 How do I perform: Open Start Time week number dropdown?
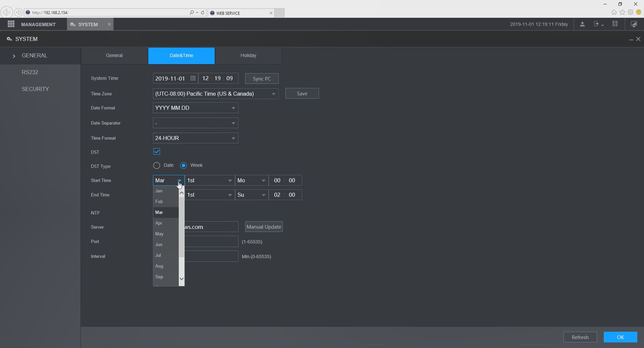(x=210, y=180)
